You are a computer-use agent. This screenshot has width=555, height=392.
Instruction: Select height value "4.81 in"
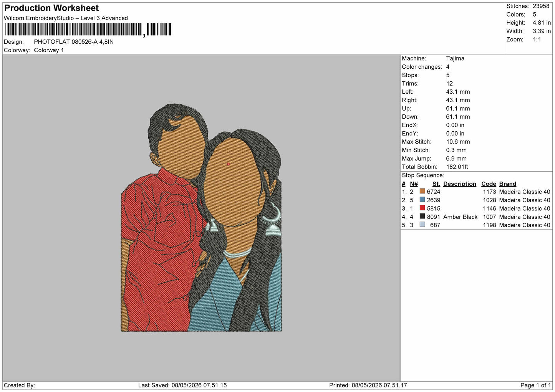pyautogui.click(x=542, y=23)
